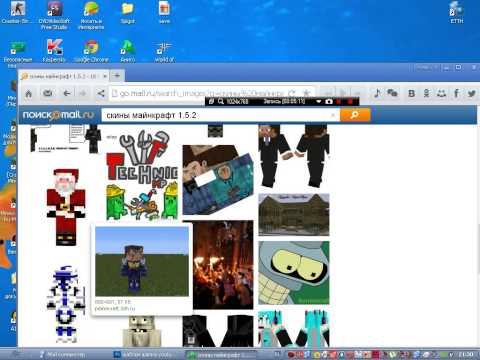Viewport: 480px width, 360px height.
Task: Open the mail envelope toolbar icon
Action: [x=48, y=93]
